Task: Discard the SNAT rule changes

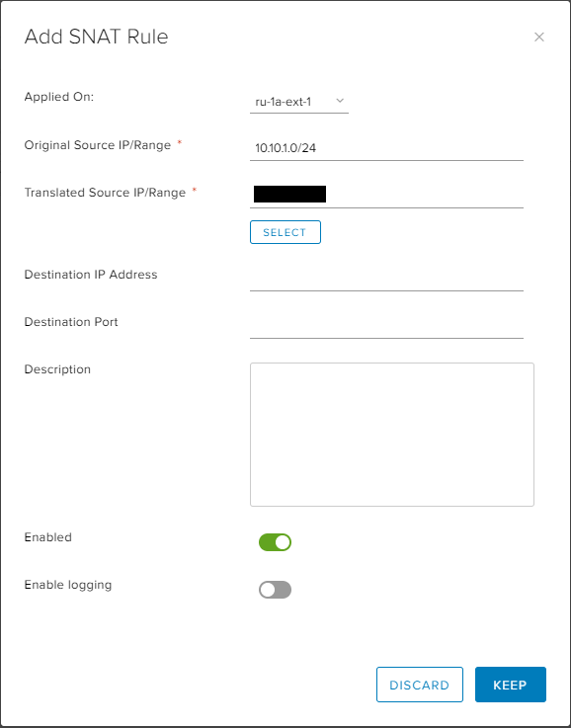Action: click(x=420, y=685)
